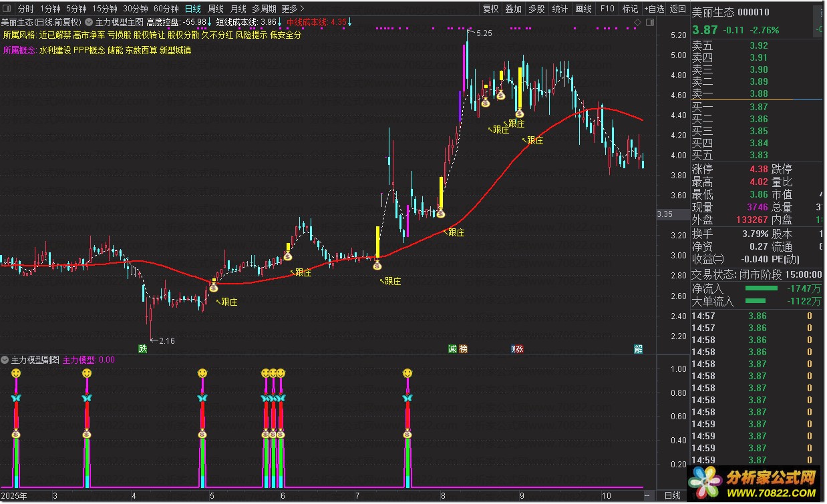Open the 日线 period selector at bottom right

(673, 495)
